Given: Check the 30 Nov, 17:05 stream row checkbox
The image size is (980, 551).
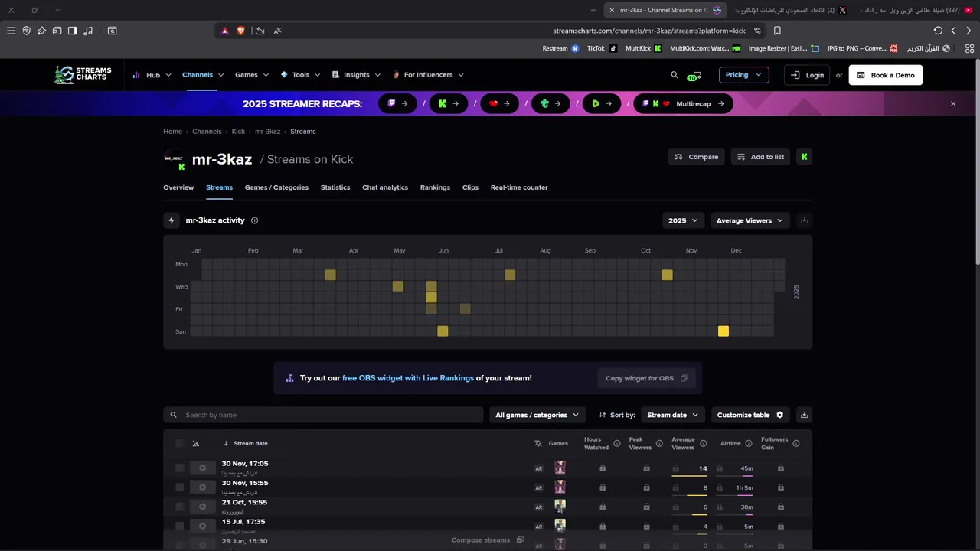Looking at the screenshot, I should tap(179, 468).
